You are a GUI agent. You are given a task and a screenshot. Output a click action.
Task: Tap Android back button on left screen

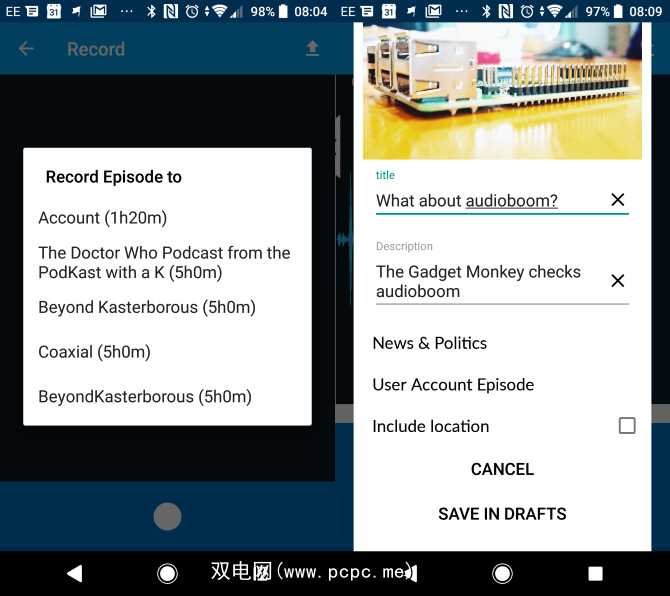click(x=75, y=573)
